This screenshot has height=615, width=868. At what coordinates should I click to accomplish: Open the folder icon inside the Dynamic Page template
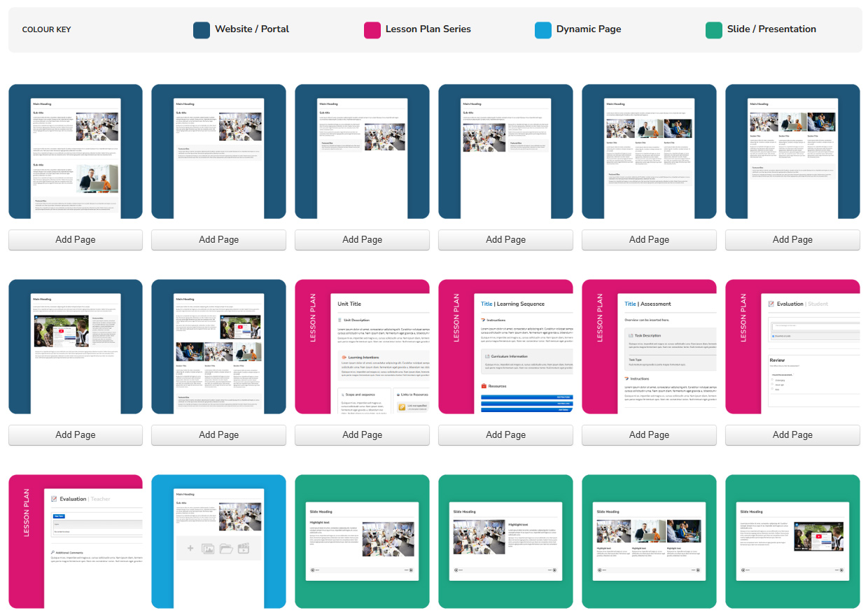(x=227, y=549)
